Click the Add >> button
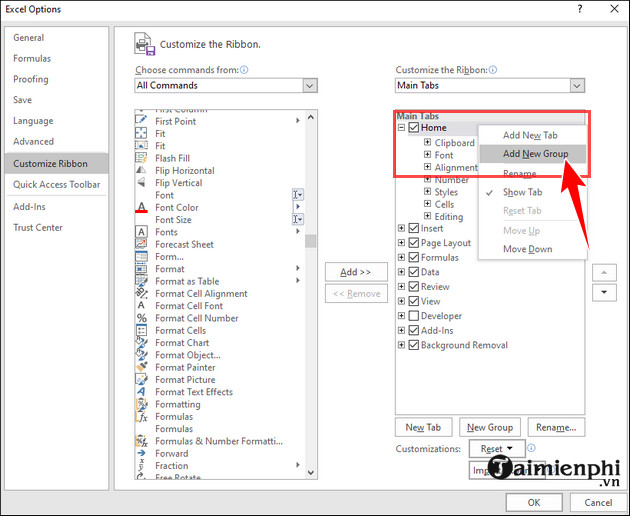 coord(356,272)
